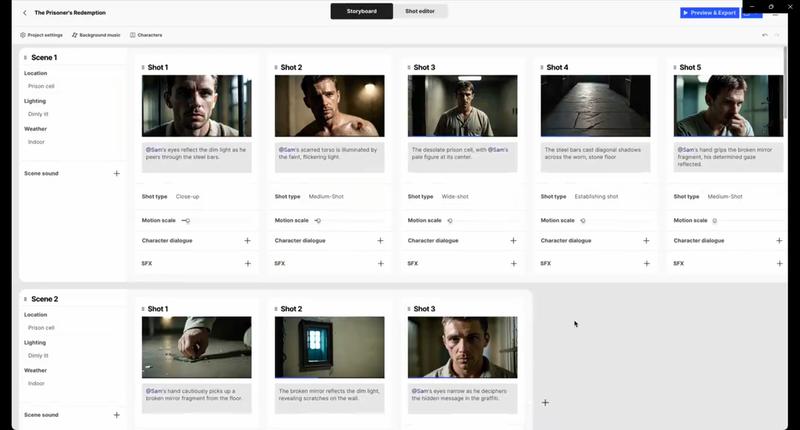Add scene sound to Scene 1
This screenshot has width=800, height=430.
tap(116, 174)
